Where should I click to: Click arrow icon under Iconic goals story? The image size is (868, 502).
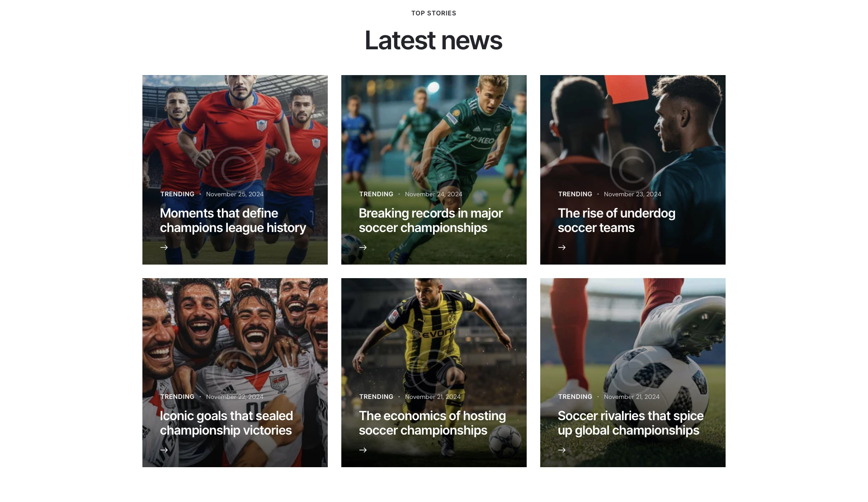[164, 450]
